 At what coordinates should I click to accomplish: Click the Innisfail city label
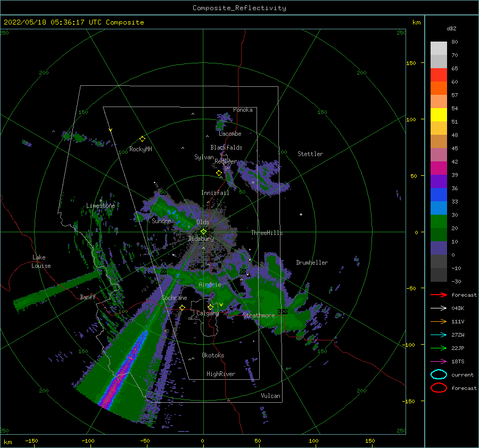point(215,193)
